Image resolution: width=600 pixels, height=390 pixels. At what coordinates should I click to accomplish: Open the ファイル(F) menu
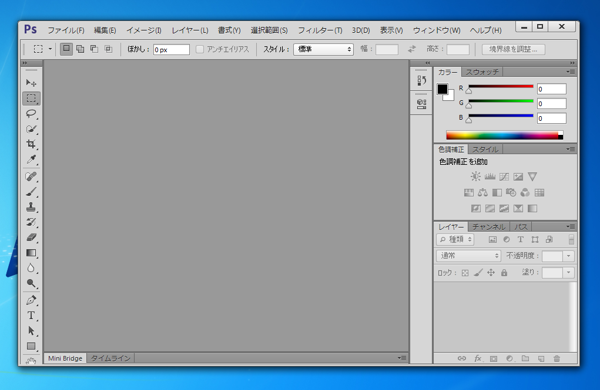66,30
